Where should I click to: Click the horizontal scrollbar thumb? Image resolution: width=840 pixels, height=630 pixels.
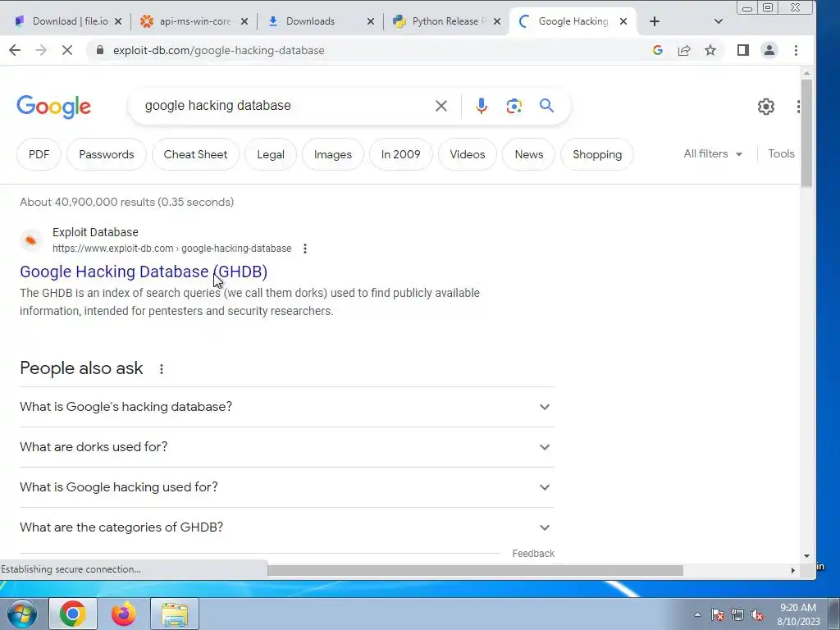(475, 571)
